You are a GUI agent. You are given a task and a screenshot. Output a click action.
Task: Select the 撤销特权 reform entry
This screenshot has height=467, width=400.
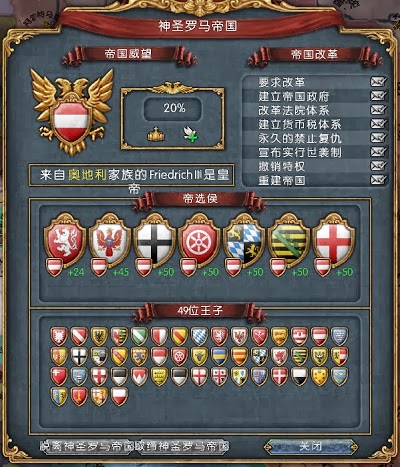click(314, 166)
